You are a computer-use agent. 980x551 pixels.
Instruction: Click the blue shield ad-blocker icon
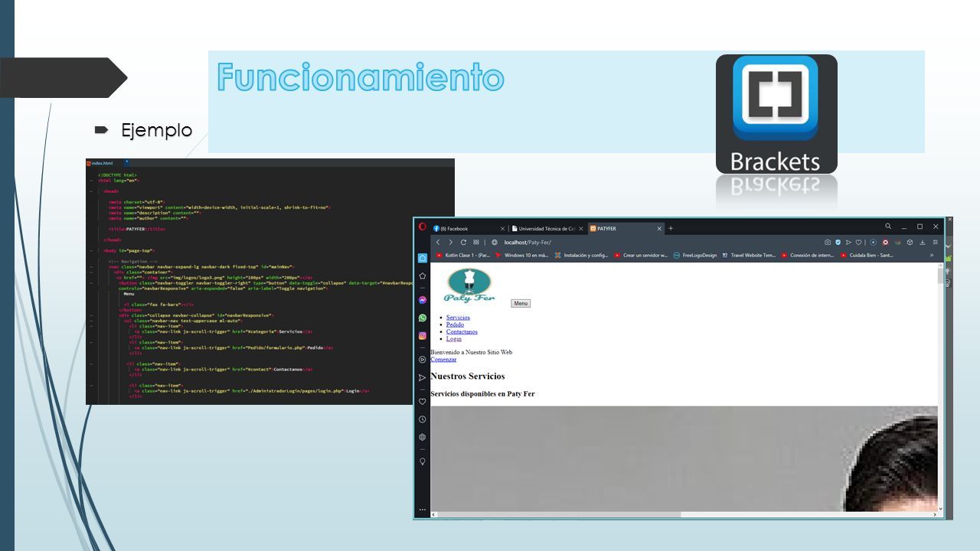(x=838, y=243)
